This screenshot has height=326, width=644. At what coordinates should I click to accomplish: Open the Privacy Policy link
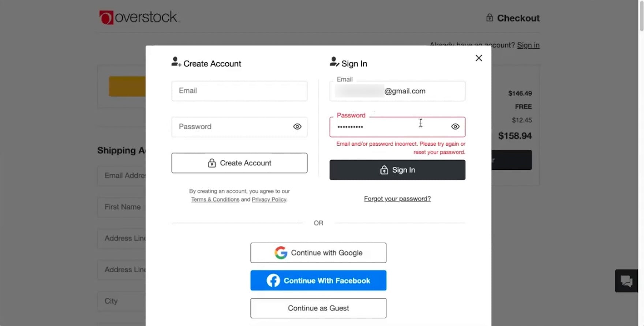click(269, 199)
